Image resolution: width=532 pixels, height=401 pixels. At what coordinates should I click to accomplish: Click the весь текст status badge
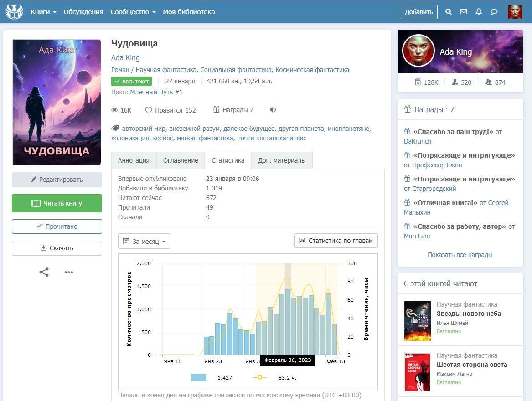coord(132,82)
